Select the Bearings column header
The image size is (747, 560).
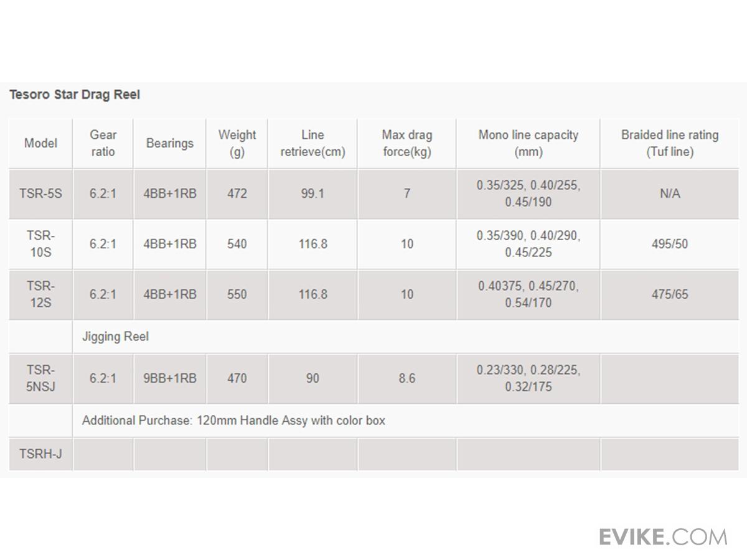coord(170,143)
